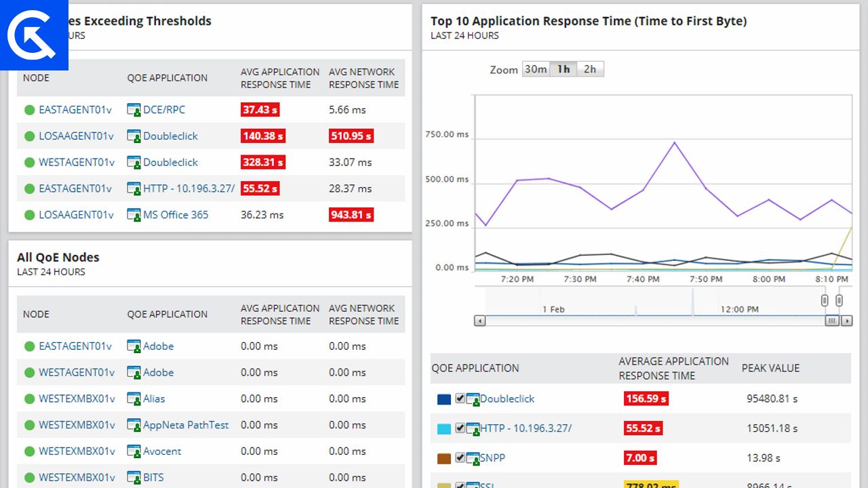Open the DCE/RPC application link

click(164, 110)
